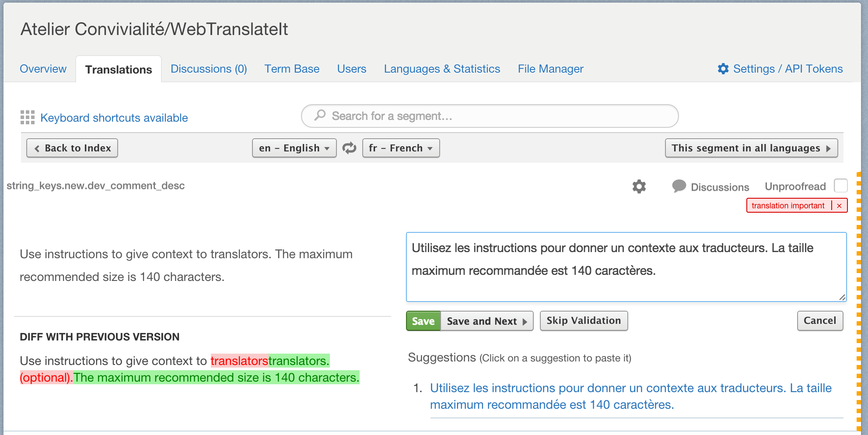Screen dimensions: 868x435
Task: Toggle the Unproofread checkbox
Action: [840, 186]
